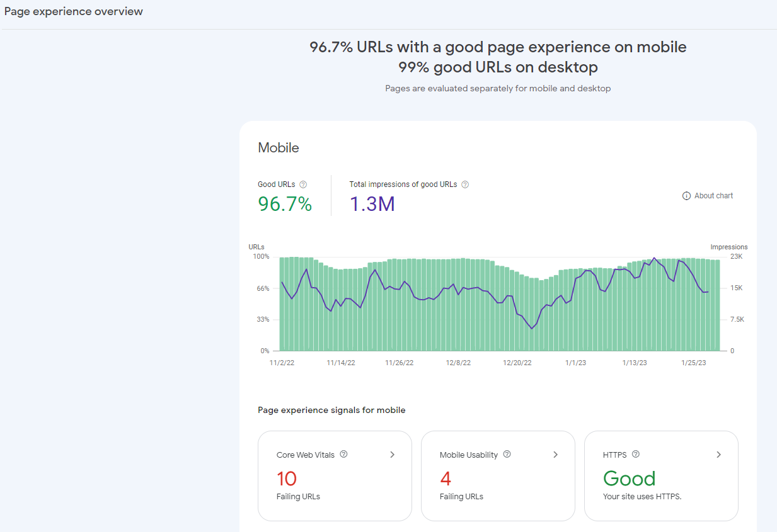Open the About chart link
The height and width of the screenshot is (532, 777).
(x=713, y=195)
